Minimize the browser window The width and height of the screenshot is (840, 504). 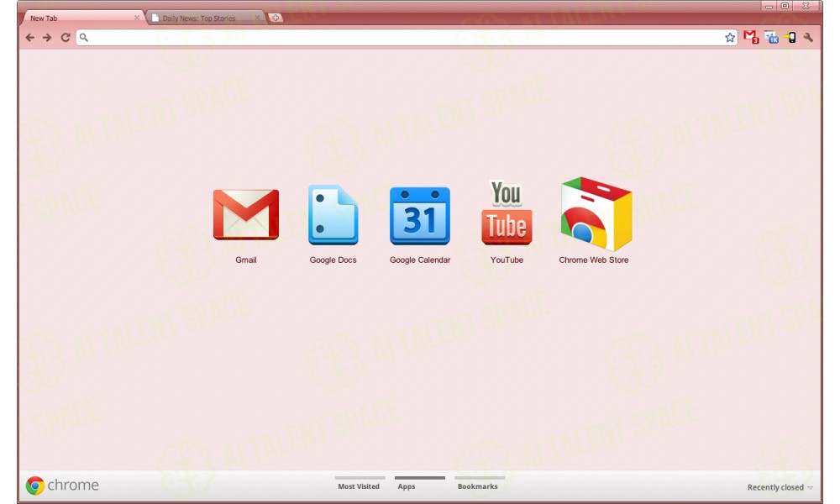pos(769,6)
